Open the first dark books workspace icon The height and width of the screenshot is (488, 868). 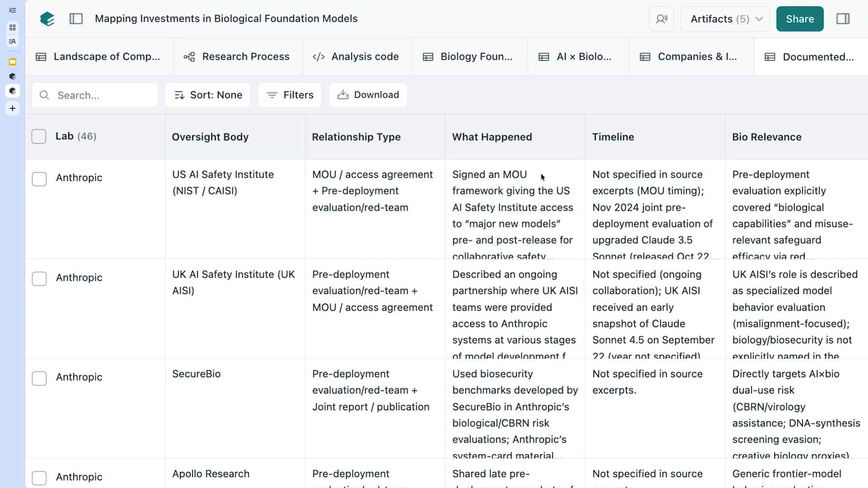point(12,76)
